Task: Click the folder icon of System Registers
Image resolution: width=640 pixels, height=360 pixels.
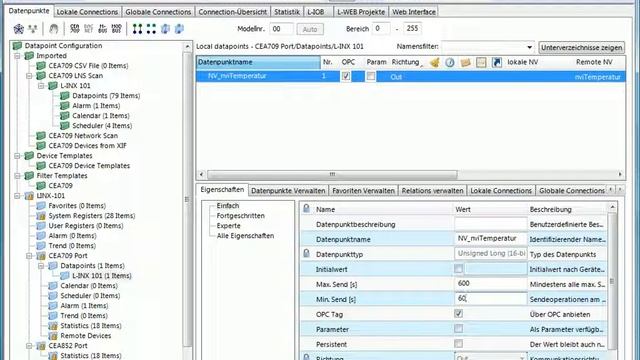Action: coord(41,216)
